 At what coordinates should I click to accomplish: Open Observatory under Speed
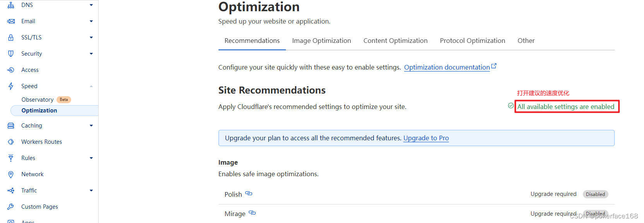click(x=38, y=100)
